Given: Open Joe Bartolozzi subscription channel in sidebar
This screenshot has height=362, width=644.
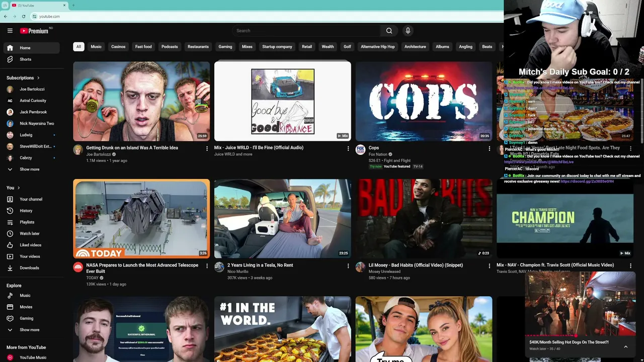Looking at the screenshot, I should click(x=32, y=89).
